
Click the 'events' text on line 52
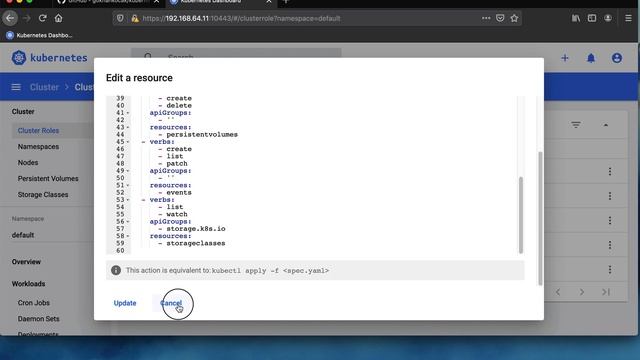[179, 193]
